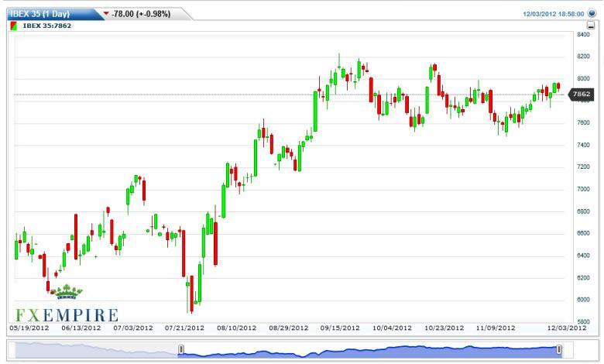Click the 07/21/2012 date axis label

(184, 328)
